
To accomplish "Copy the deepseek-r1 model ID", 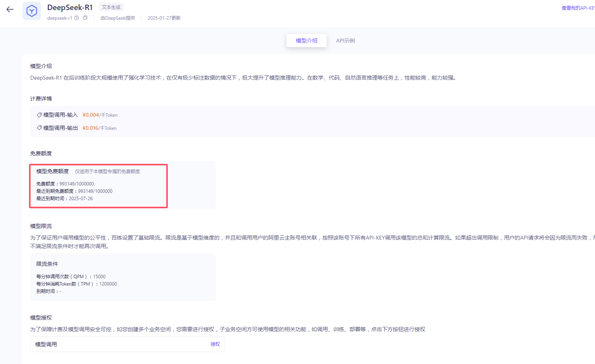I will coord(85,18).
